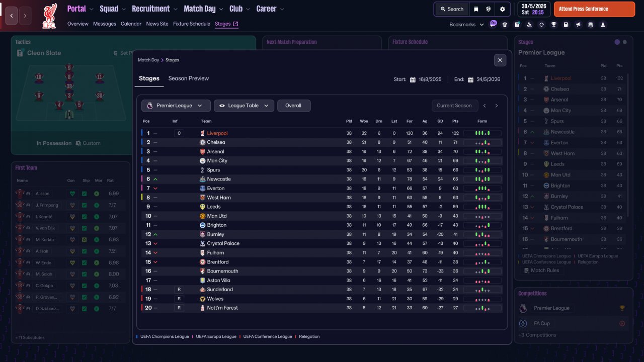This screenshot has height=362, width=644.
Task: Open Liverpool team link in league table
Action: [x=217, y=133]
